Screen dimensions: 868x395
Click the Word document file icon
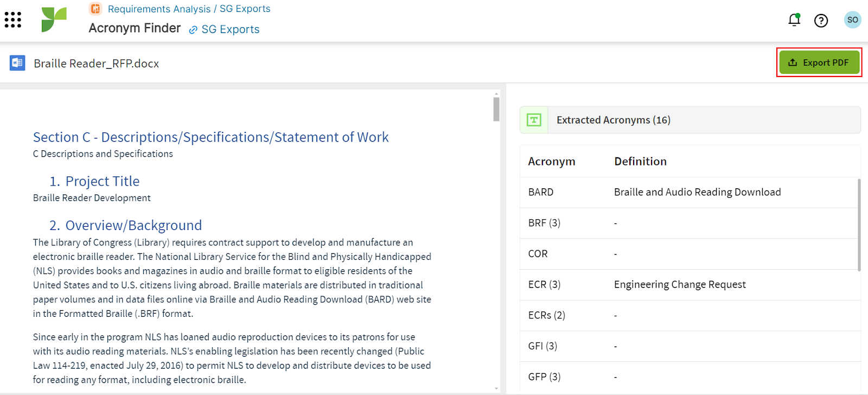tap(17, 63)
